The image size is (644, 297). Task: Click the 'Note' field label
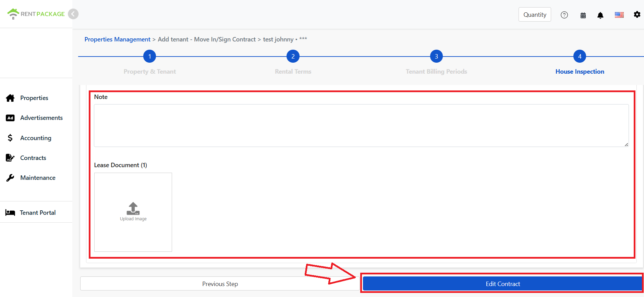click(101, 97)
